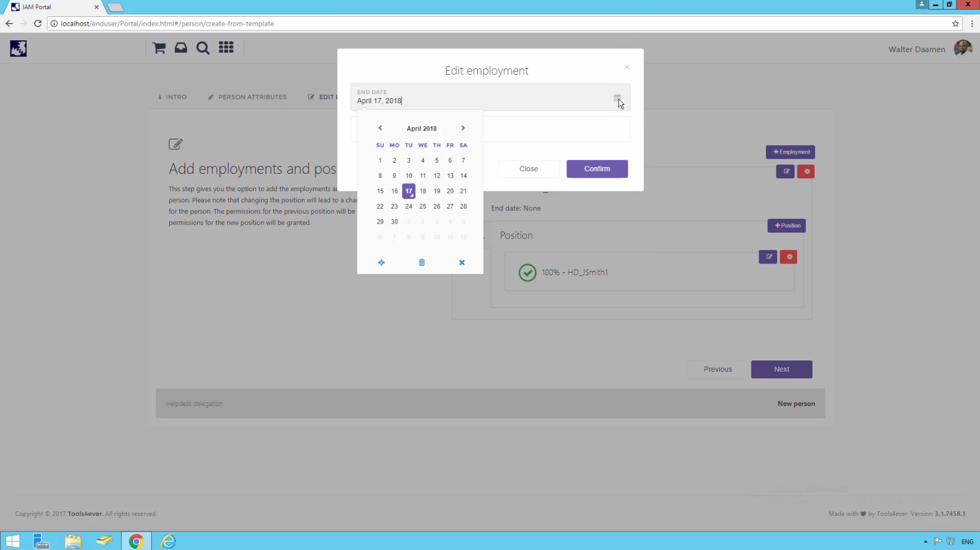
Task: Click the trash icon to clear date
Action: pyautogui.click(x=422, y=262)
